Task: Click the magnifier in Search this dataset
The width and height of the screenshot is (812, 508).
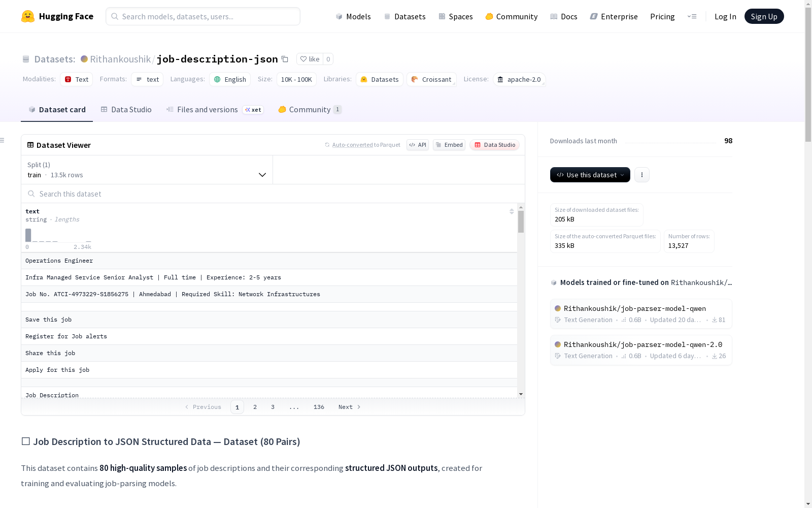Action: (31, 194)
